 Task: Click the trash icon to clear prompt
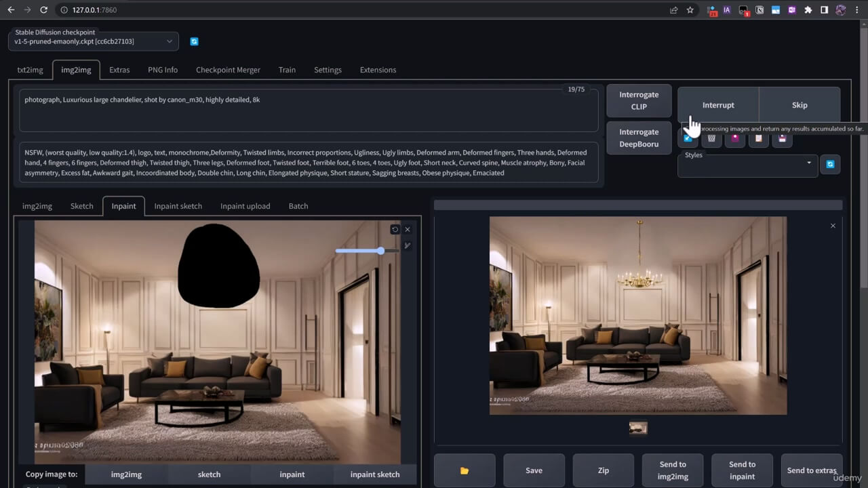pyautogui.click(x=711, y=138)
